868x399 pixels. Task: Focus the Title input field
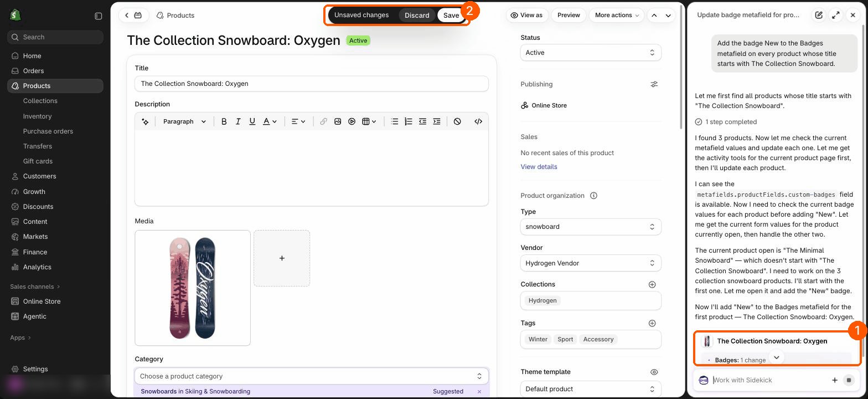point(312,84)
